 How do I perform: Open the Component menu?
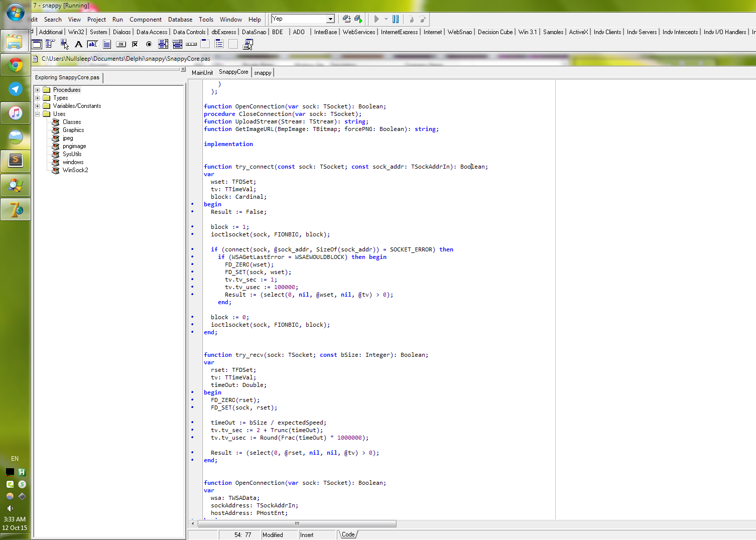(146, 20)
